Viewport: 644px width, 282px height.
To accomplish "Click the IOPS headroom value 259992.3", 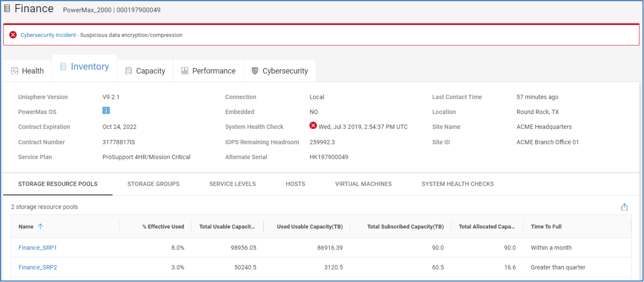I will pyautogui.click(x=322, y=142).
